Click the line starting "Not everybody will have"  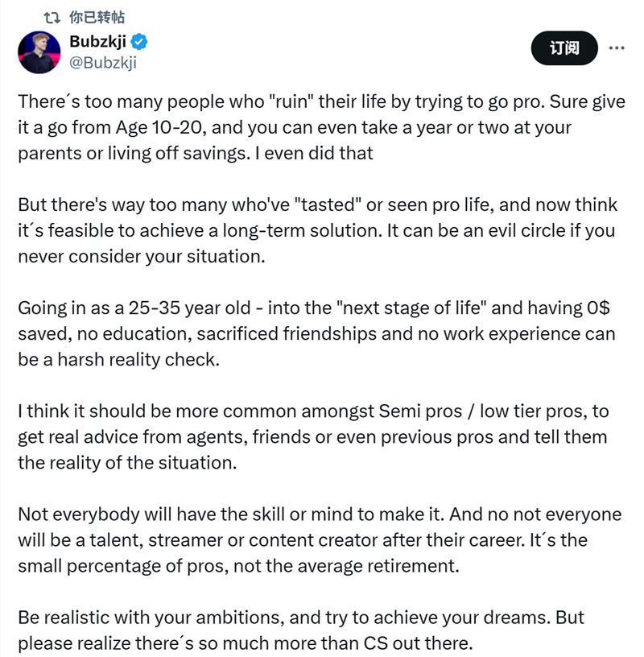point(320,514)
